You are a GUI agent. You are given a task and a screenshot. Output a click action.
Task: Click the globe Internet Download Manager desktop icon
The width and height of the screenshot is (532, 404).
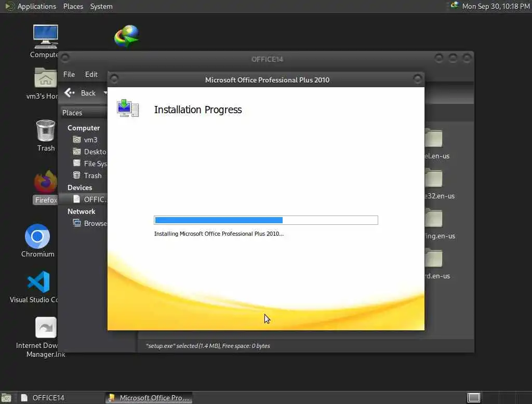[x=127, y=36]
